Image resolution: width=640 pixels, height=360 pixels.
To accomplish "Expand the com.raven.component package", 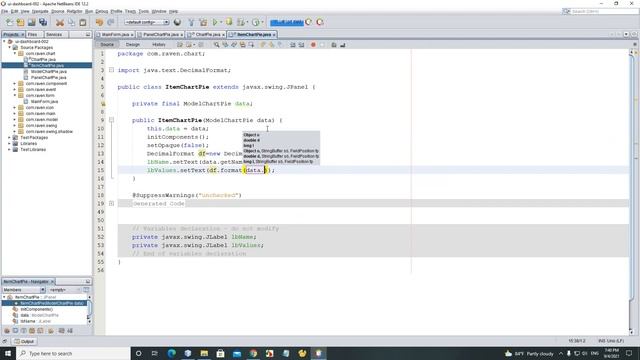I will click(15, 83).
